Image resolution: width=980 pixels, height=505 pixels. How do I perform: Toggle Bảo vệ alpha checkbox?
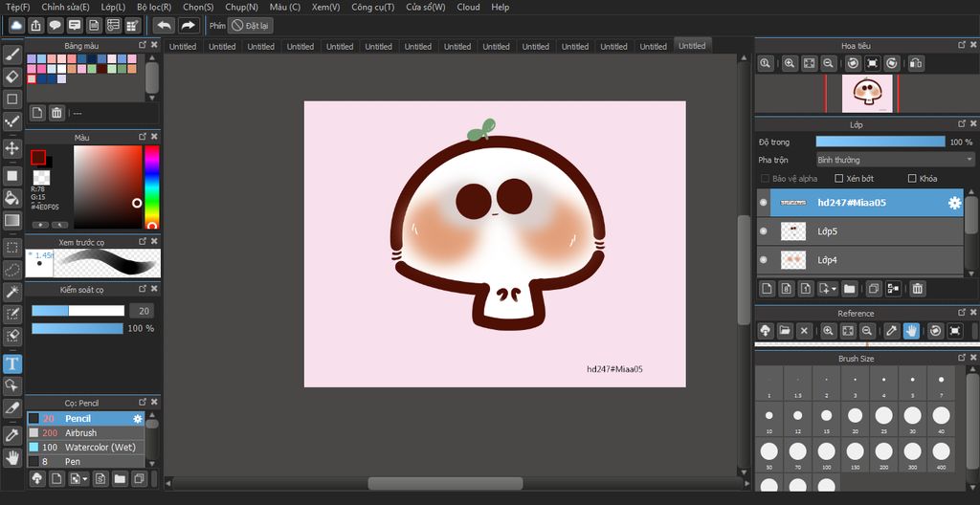[765, 178]
